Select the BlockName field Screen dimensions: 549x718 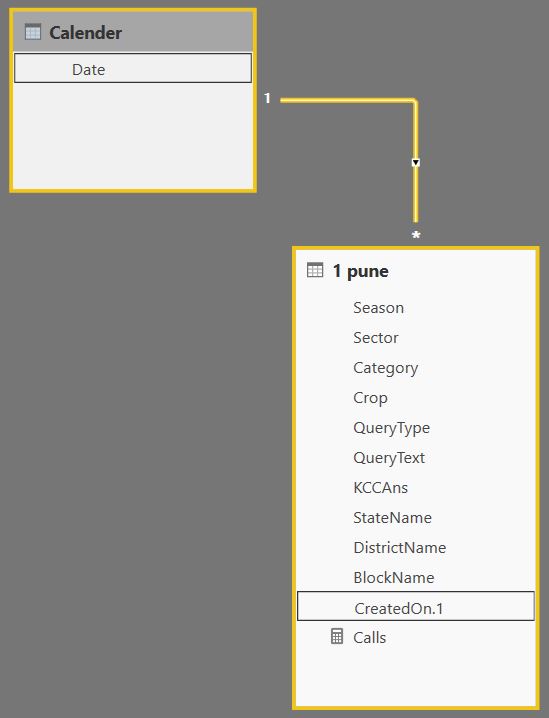[393, 578]
